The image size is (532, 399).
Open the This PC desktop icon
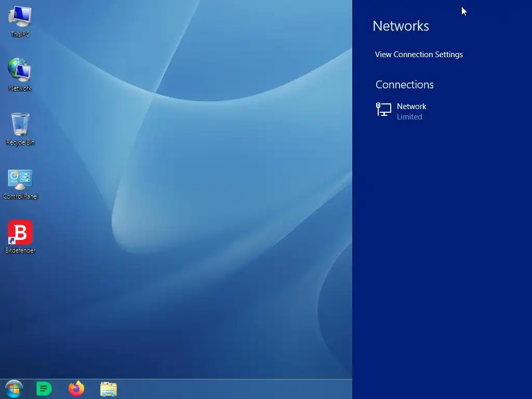pyautogui.click(x=20, y=21)
